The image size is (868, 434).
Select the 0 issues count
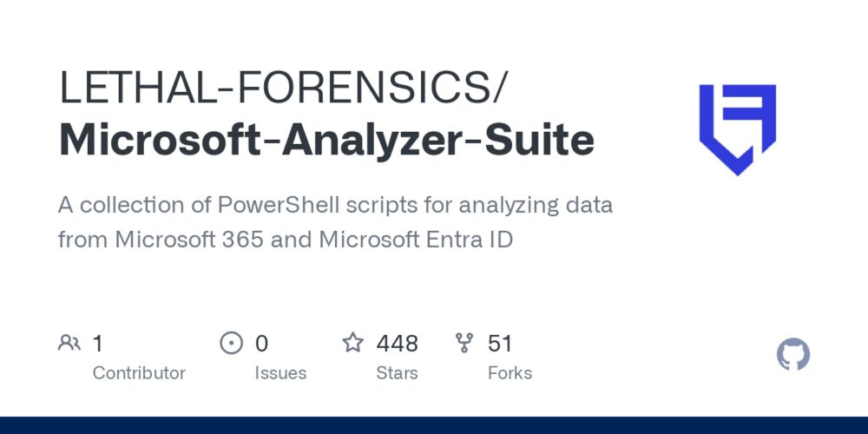[262, 343]
